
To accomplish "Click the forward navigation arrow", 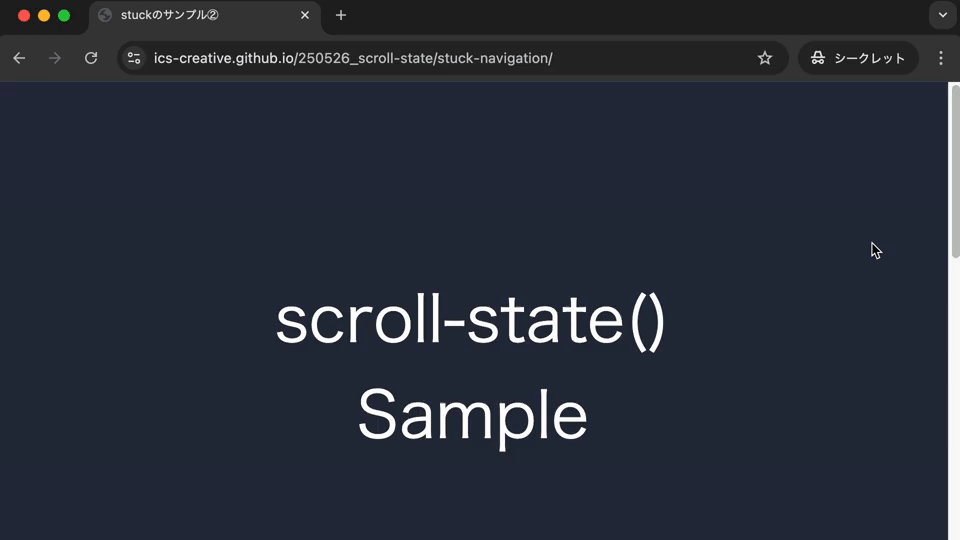I will click(x=55, y=58).
